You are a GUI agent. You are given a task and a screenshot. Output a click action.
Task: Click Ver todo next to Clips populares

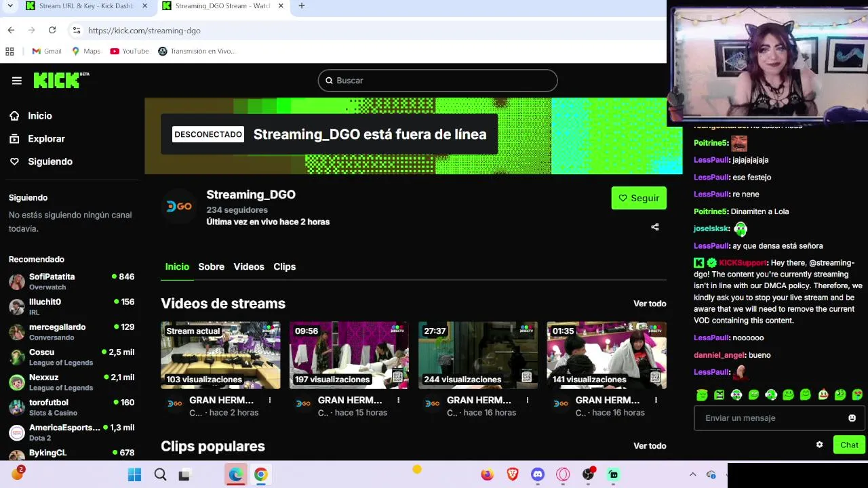pos(650,446)
